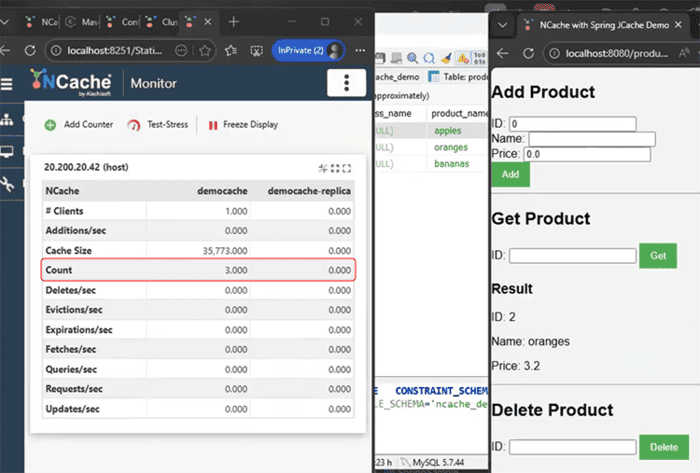Switch to the Con browser tab
Image resolution: width=700 pixels, height=473 pixels.
point(122,22)
